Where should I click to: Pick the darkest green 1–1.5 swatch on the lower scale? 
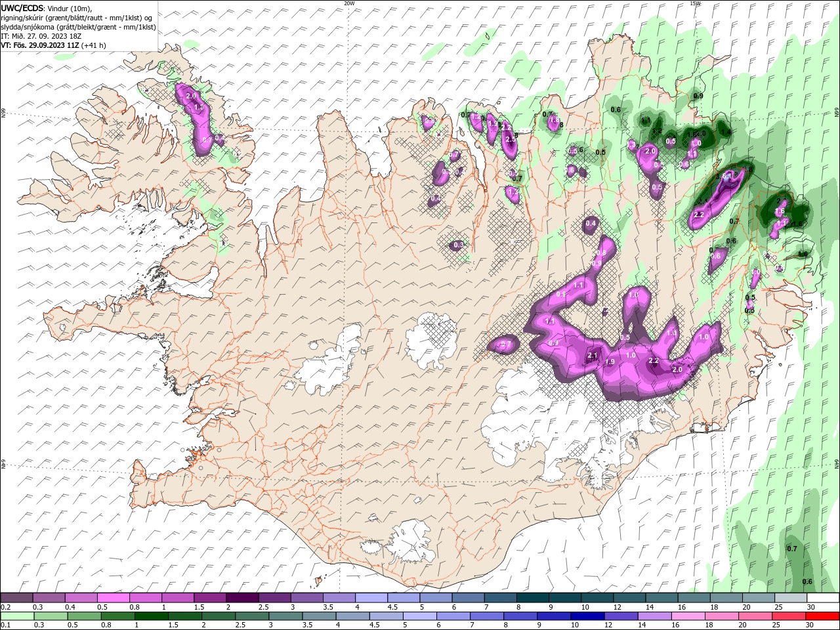(152, 616)
